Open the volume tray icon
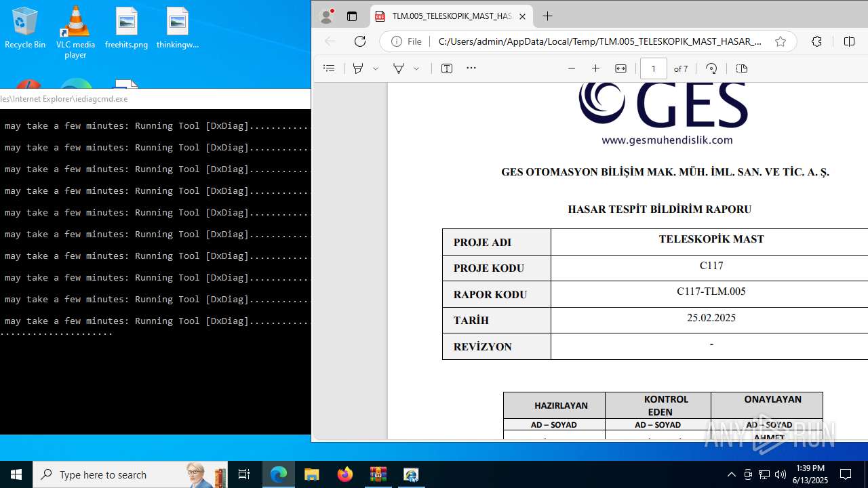The height and width of the screenshot is (488, 868). [781, 474]
